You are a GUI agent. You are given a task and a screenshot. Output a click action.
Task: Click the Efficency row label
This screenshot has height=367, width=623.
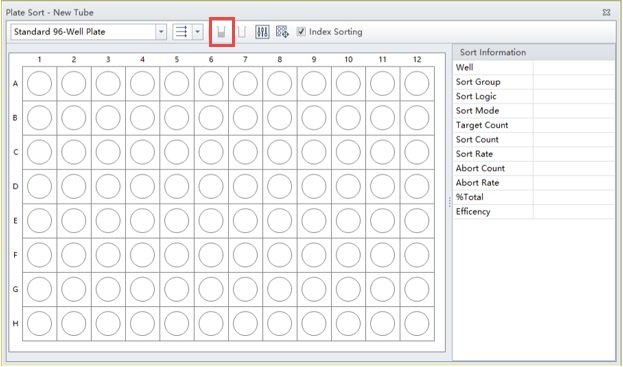[473, 211]
